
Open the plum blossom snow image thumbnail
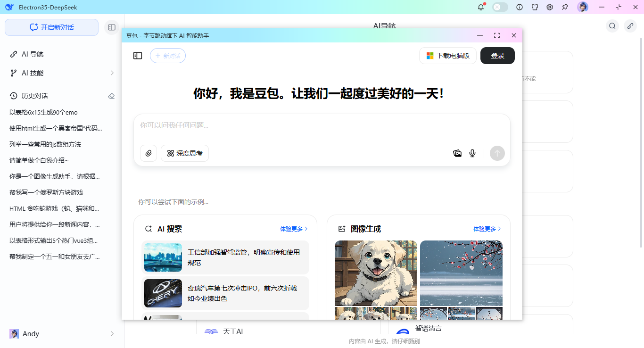(461, 273)
